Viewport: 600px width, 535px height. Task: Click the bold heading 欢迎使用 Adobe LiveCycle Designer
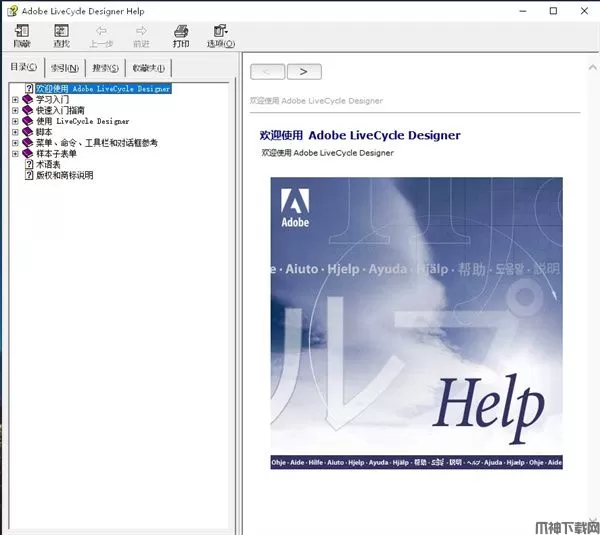[360, 135]
